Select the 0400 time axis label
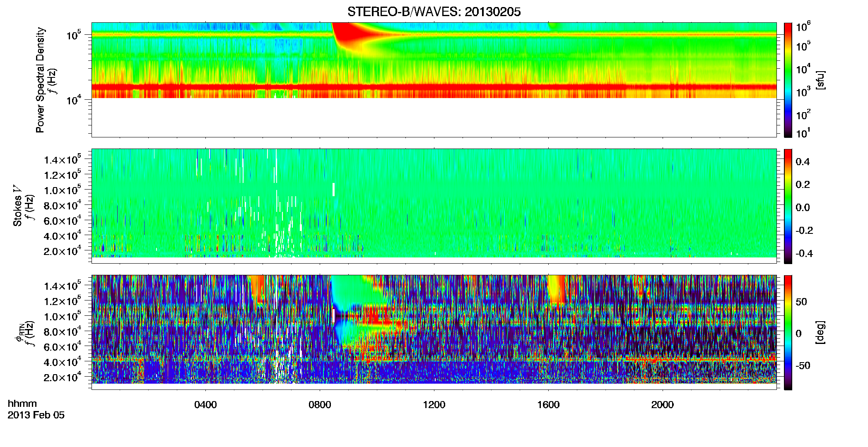The height and width of the screenshot is (447, 868). (205, 405)
